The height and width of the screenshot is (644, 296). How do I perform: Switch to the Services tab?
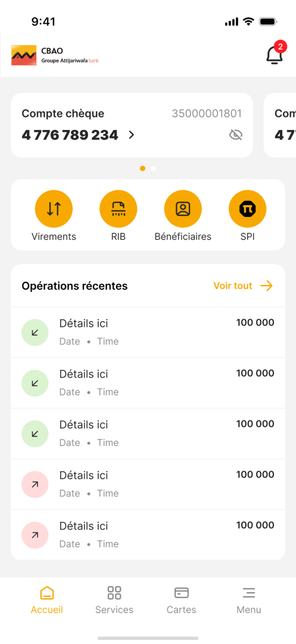pyautogui.click(x=114, y=600)
